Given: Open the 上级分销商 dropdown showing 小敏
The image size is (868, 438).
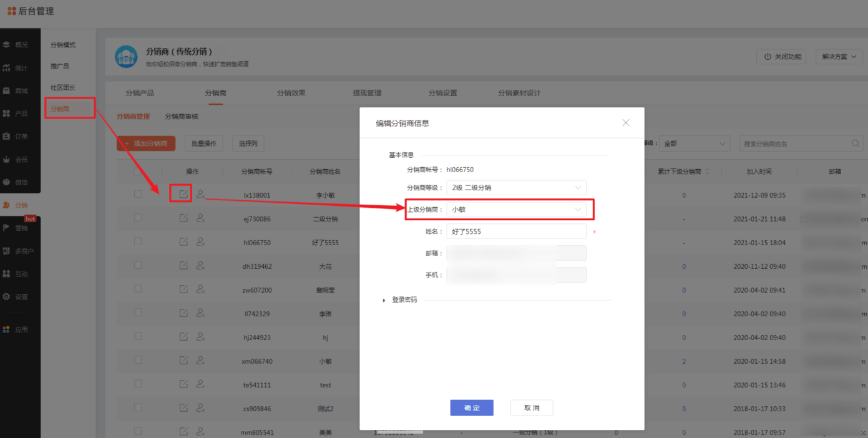Looking at the screenshot, I should tap(516, 210).
